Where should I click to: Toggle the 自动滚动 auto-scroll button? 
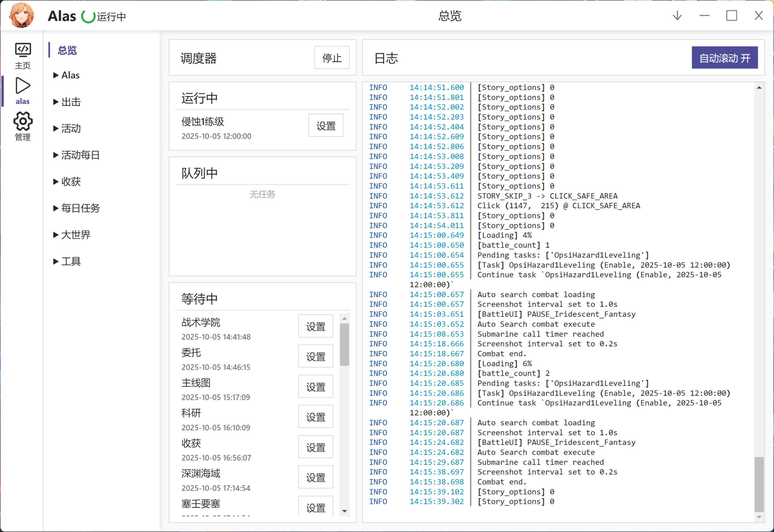[724, 58]
